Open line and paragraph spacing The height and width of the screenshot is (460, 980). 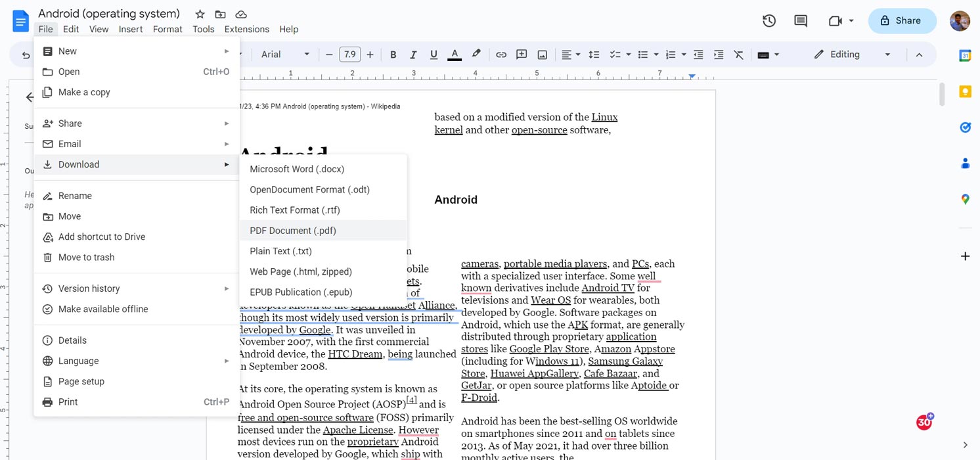click(594, 55)
